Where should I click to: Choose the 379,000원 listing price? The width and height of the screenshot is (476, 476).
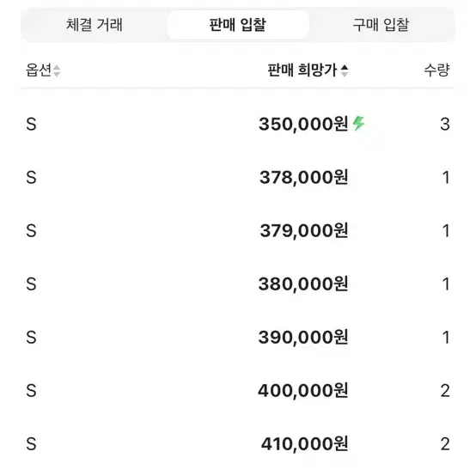(x=304, y=231)
